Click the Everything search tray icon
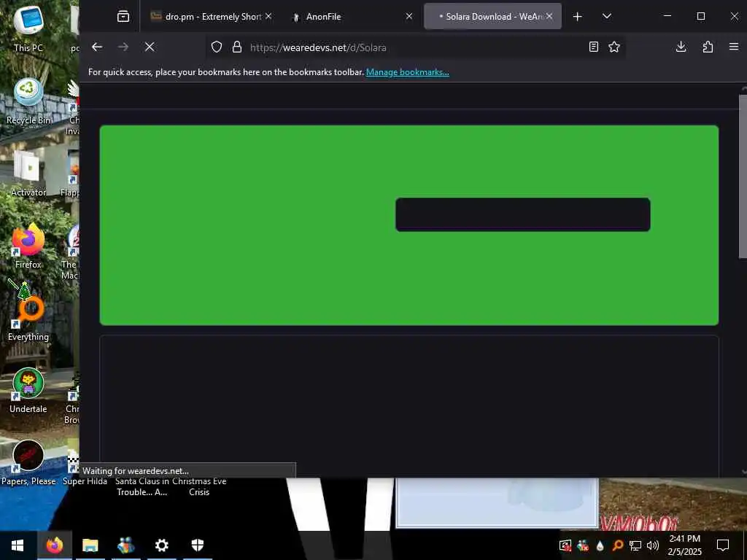This screenshot has height=560, width=747. [618, 545]
